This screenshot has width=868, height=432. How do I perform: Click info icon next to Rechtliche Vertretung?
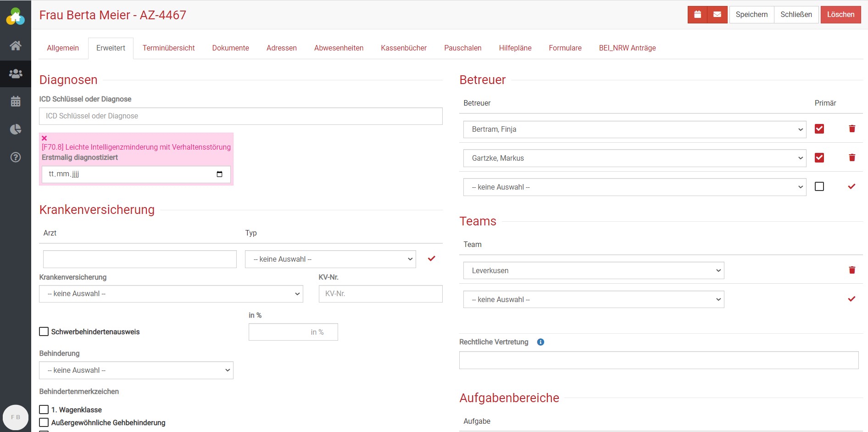point(540,342)
